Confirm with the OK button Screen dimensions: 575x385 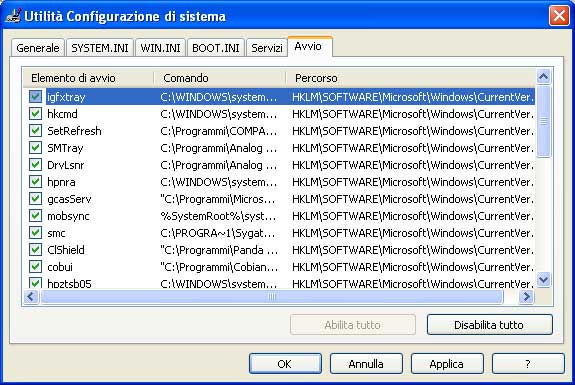coord(285,364)
